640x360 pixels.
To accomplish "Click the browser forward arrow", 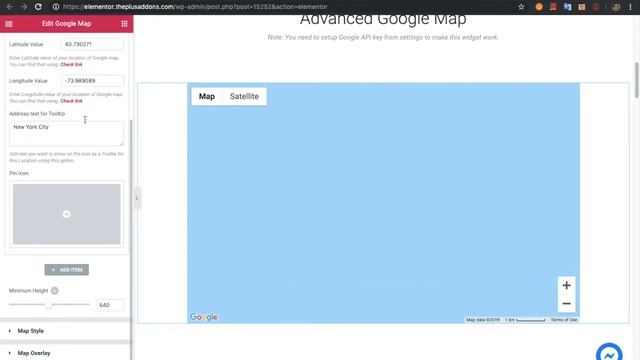I will (x=24, y=7).
